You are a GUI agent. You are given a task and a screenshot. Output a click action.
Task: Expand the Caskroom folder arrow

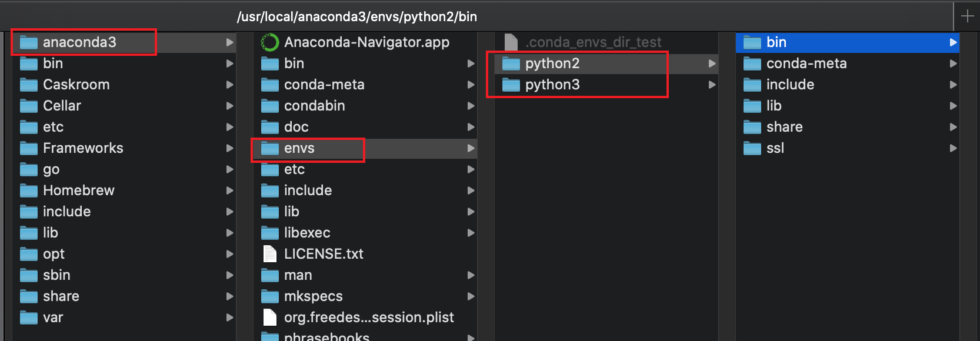(229, 85)
